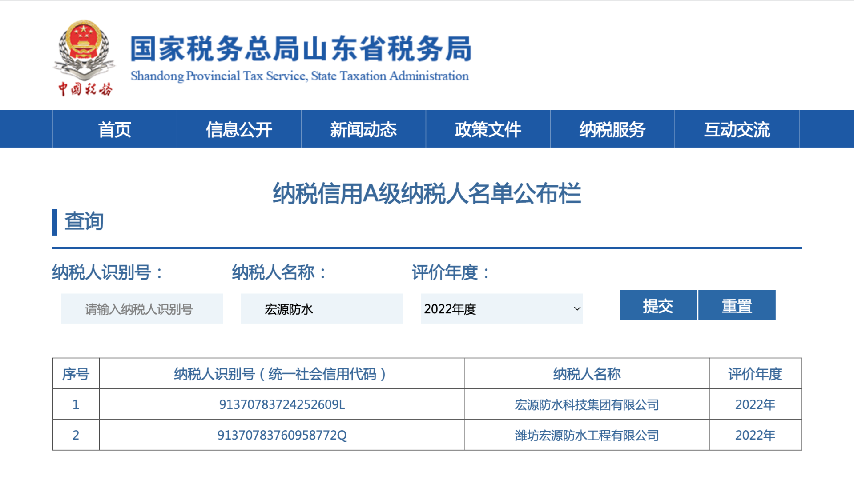The height and width of the screenshot is (504, 854).
Task: Click 2022年 in the 宏源防水科技集团 row
Action: (755, 404)
